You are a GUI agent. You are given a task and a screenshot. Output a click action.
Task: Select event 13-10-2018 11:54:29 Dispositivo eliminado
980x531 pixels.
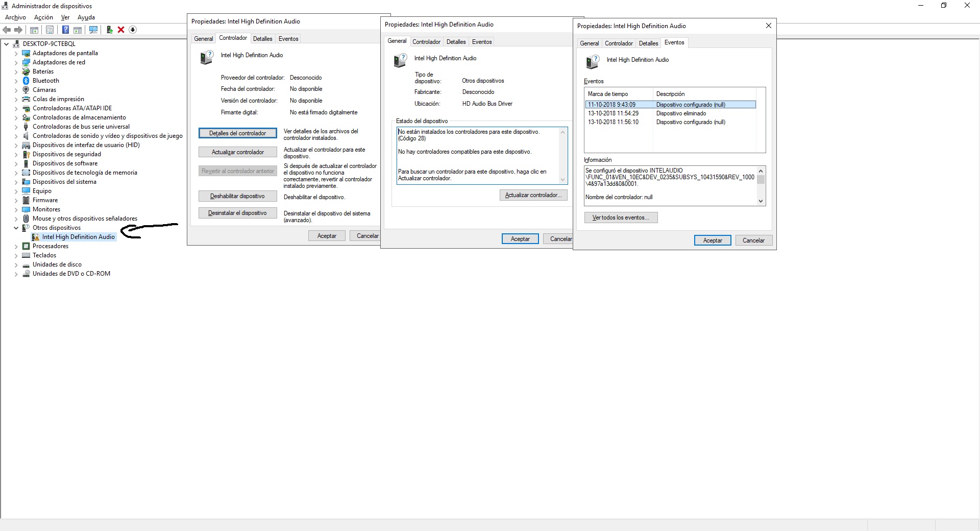[x=671, y=113]
